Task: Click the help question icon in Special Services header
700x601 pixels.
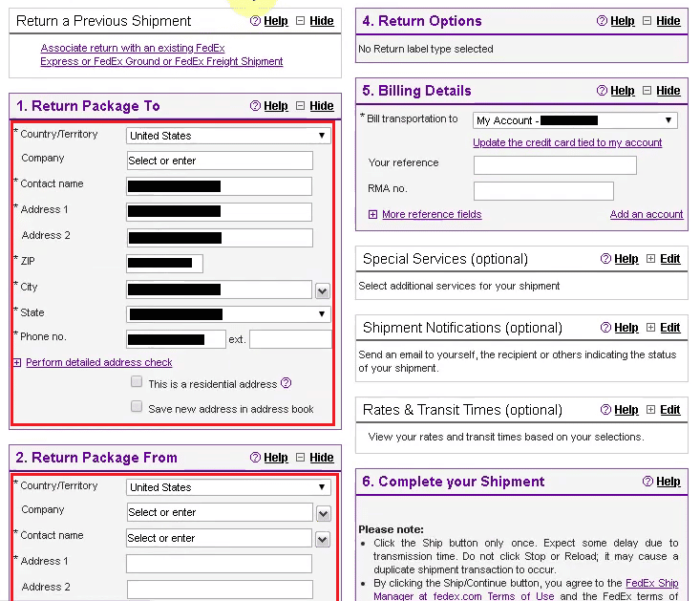Action: (605, 259)
